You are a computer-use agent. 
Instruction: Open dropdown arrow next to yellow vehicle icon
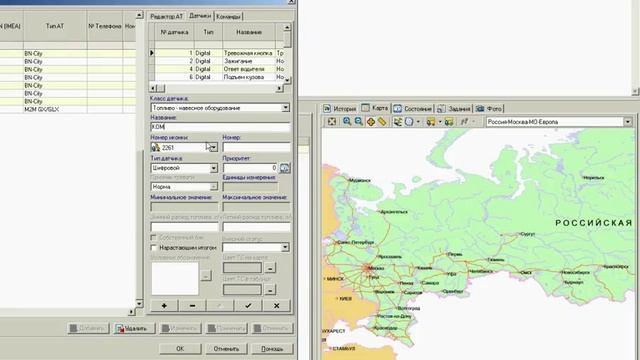tap(440, 122)
